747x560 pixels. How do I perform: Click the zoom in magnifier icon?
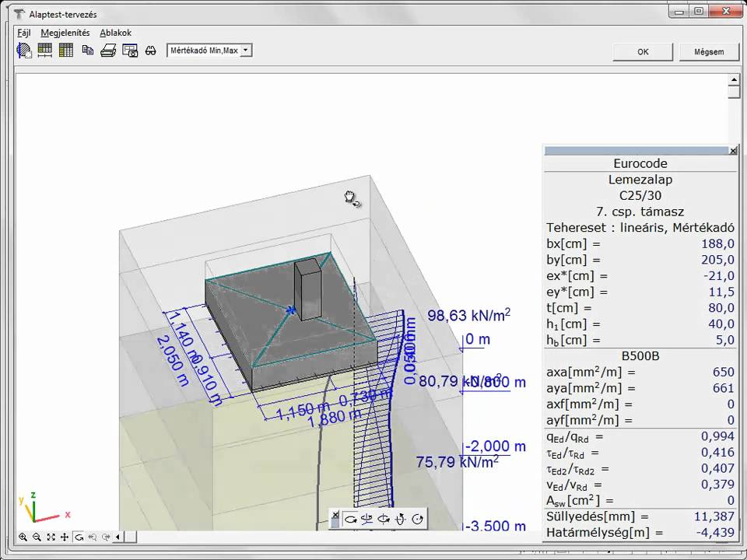[23, 537]
